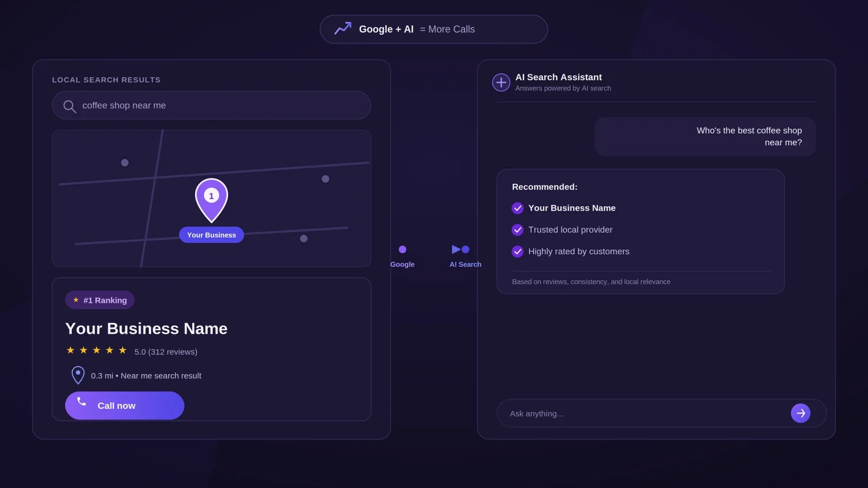Click the 'Who's the best coffee shop' message bubble

pyautogui.click(x=705, y=137)
